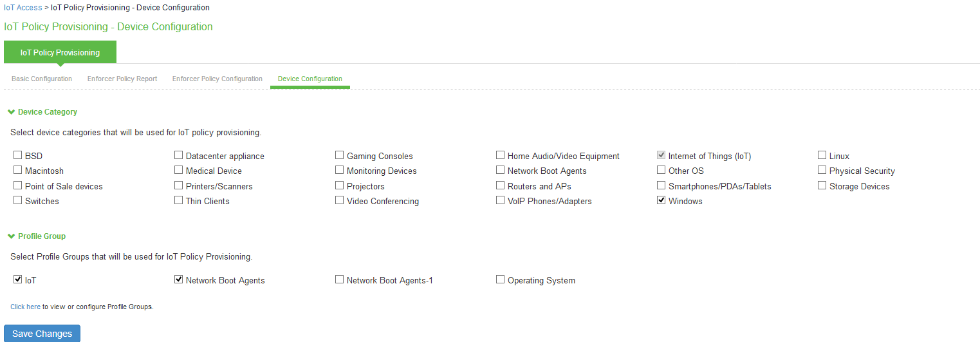Check the Network Boot Agents-1 profile group
980x342 pixels.
coord(339,280)
